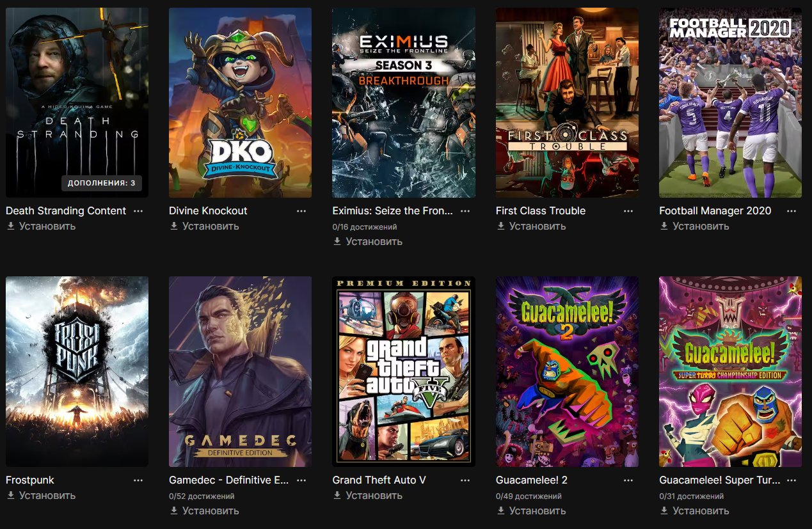Screen dimensions: 812x529
Task: Click the Gamedec Definitive Edition cover
Action: tap(240, 371)
